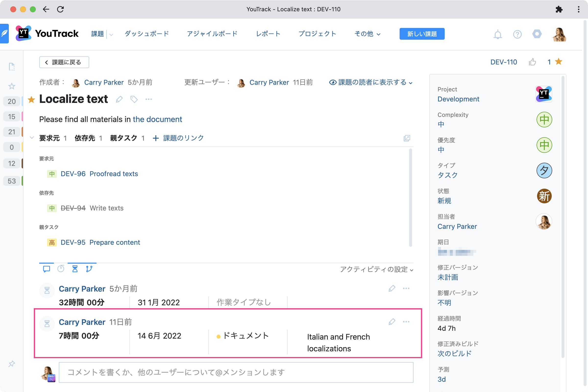The image size is (588, 392).
Task: Expand the その他 menu dropdown
Action: (367, 34)
